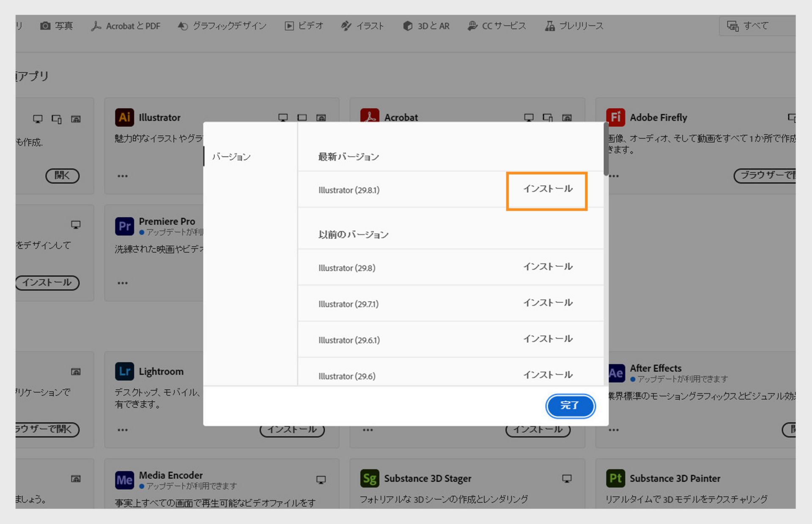Screen dimensions: 812x524
Task: Click the Lightroom app icon
Action: 123,371
